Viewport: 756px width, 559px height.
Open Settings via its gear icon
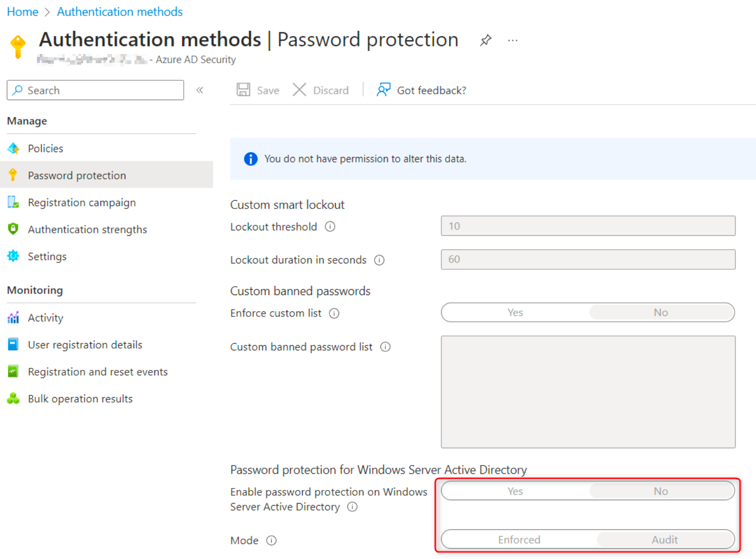(13, 256)
